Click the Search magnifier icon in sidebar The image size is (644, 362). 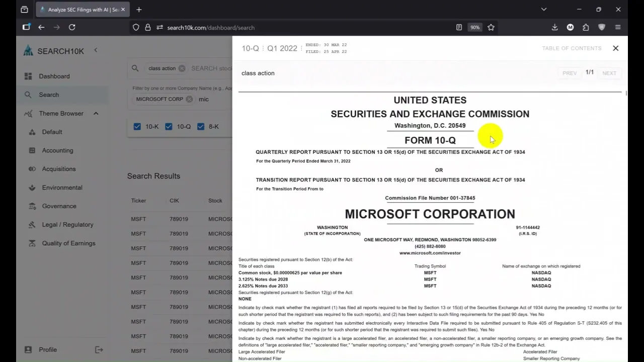(x=28, y=95)
